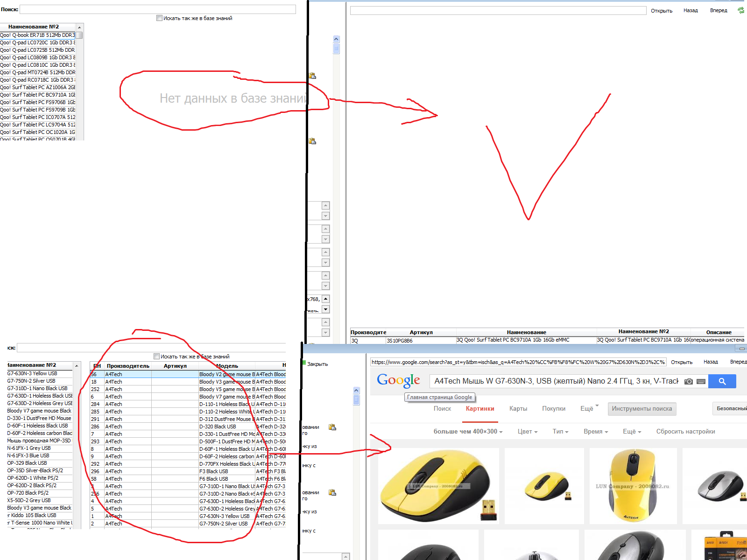The height and width of the screenshot is (560, 747).
Task: Click the Поиск search field above the Qoo! list
Action: tap(158, 9)
